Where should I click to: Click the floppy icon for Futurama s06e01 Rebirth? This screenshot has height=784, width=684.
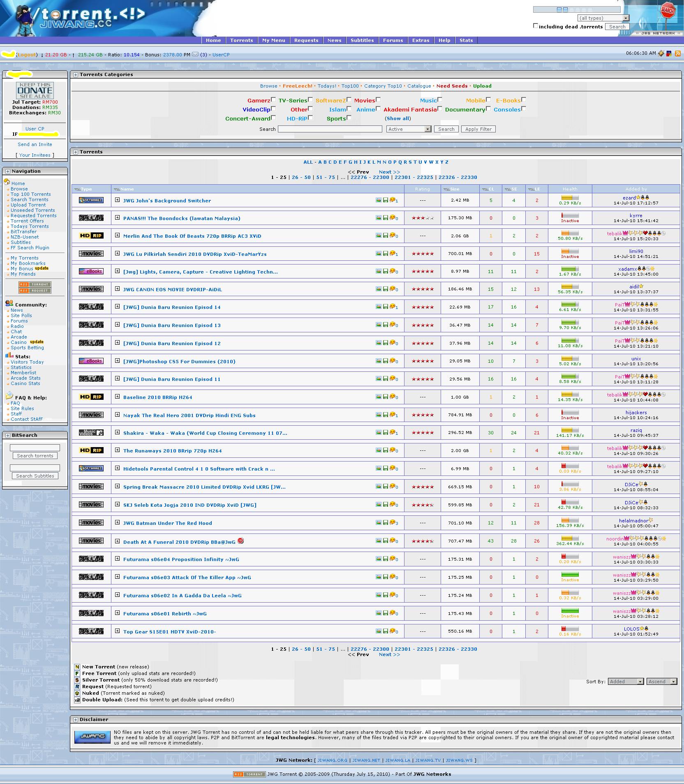pos(386,613)
